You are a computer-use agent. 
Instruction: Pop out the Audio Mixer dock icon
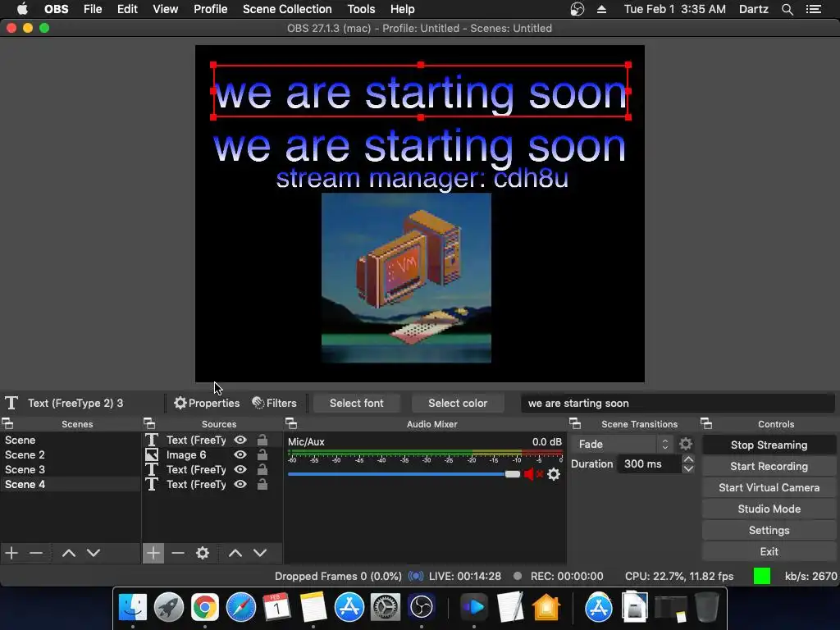tap(291, 424)
